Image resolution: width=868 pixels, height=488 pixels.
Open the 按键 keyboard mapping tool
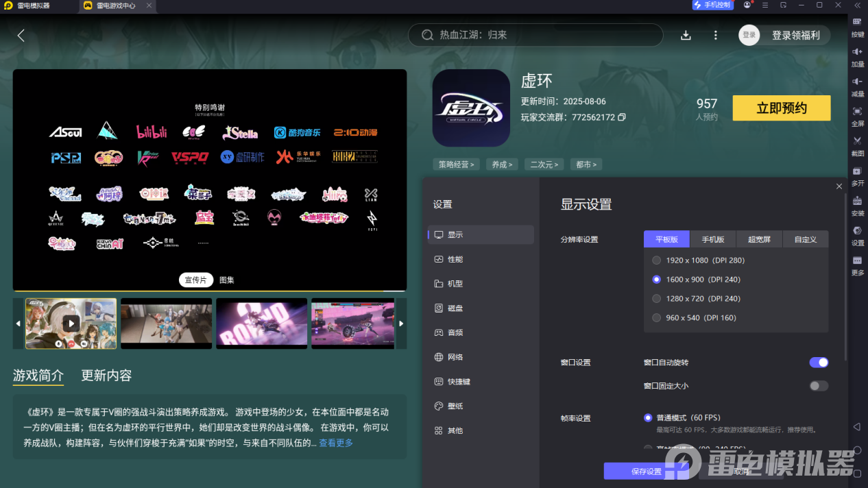857,26
